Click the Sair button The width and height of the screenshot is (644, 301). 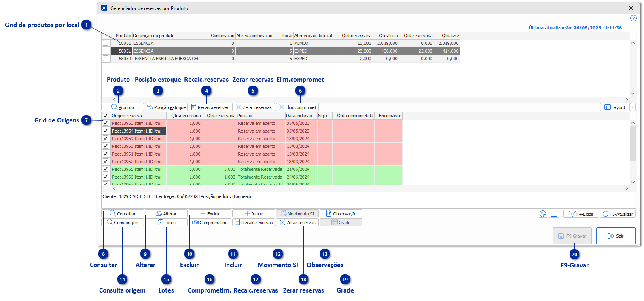[616, 236]
